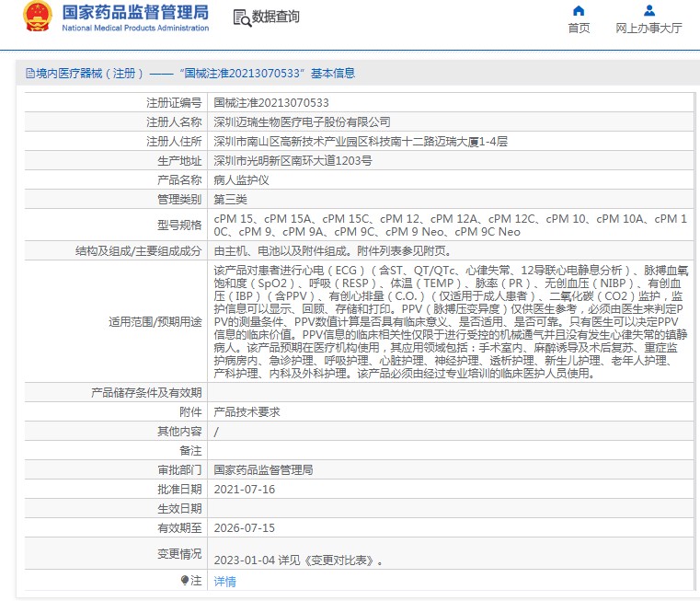Click the 型号规格 label
This screenshot has height=601, width=700.
point(179,225)
